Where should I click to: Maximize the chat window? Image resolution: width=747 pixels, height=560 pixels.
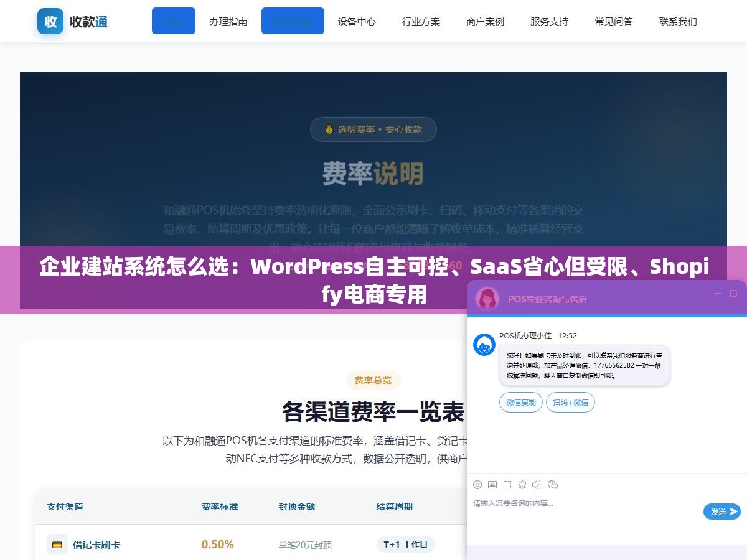[x=733, y=294]
